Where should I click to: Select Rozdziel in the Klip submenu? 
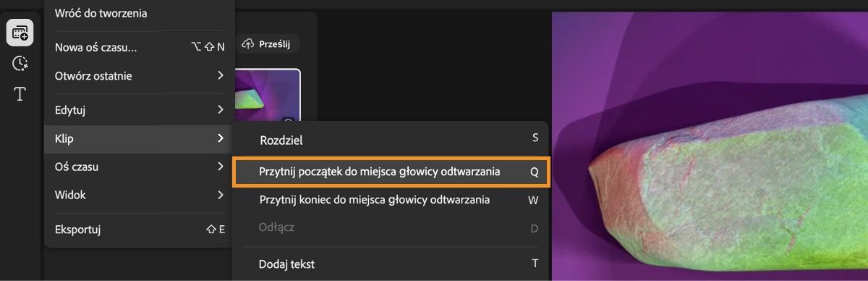point(391,140)
